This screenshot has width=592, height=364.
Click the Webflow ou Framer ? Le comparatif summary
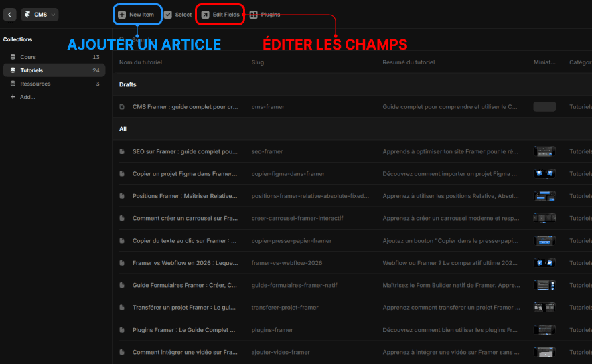coord(450,263)
